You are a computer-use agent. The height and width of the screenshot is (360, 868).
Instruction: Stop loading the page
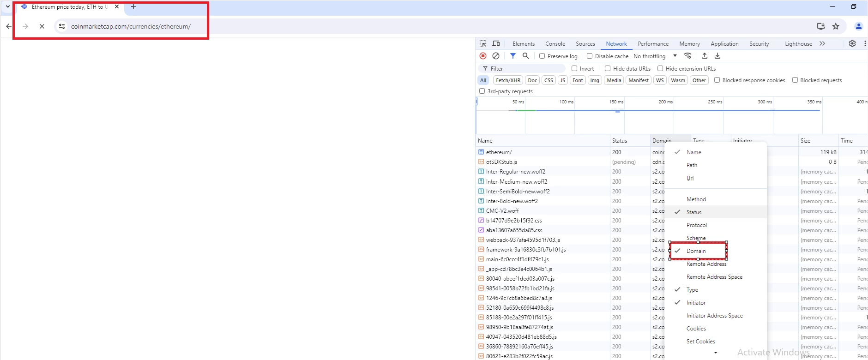[x=42, y=26]
